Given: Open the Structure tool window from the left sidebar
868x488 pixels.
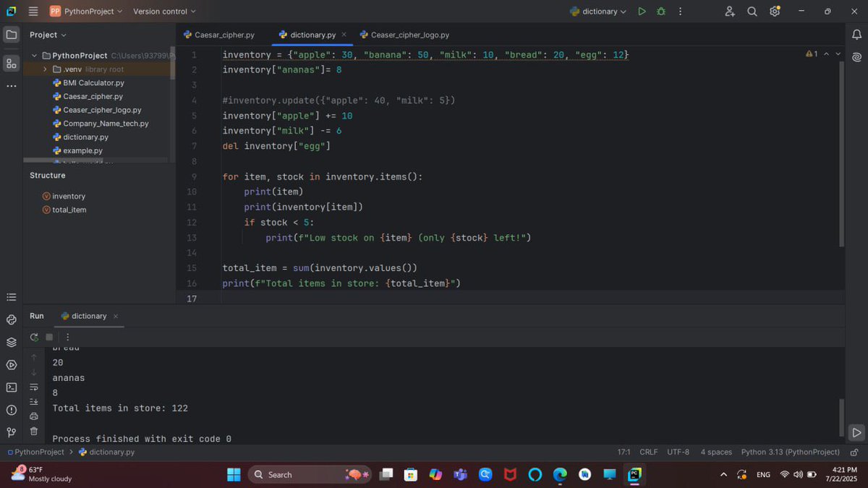Looking at the screenshot, I should click(x=12, y=64).
